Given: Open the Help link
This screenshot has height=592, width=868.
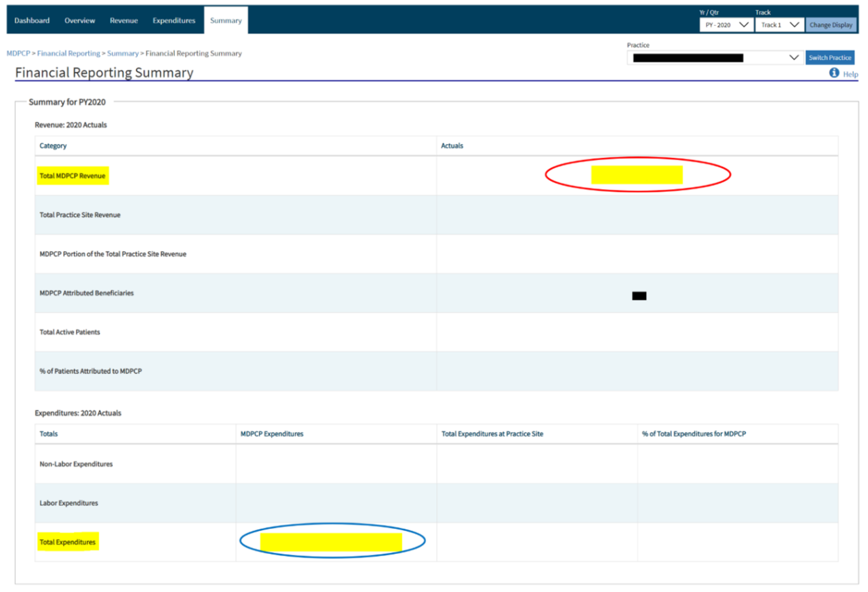Looking at the screenshot, I should [x=850, y=75].
